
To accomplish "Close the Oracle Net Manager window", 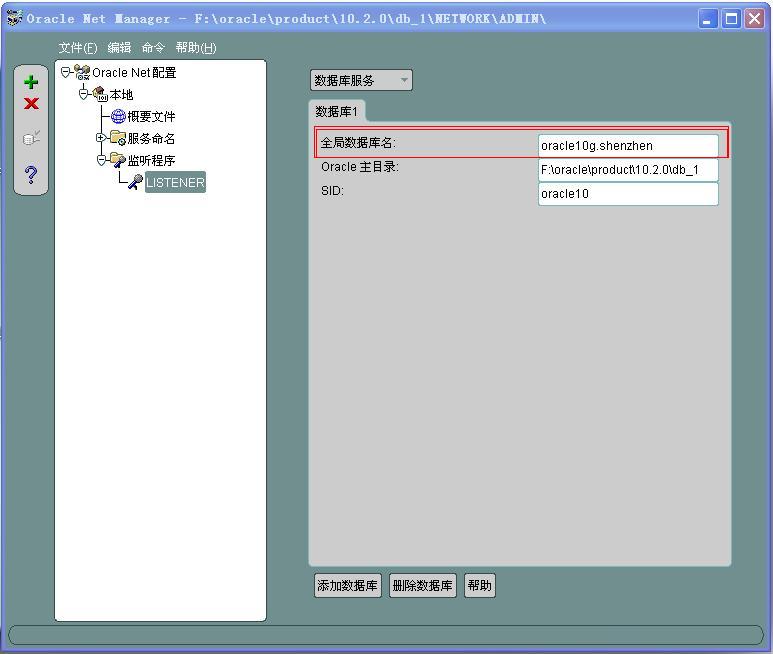I will click(x=754, y=19).
